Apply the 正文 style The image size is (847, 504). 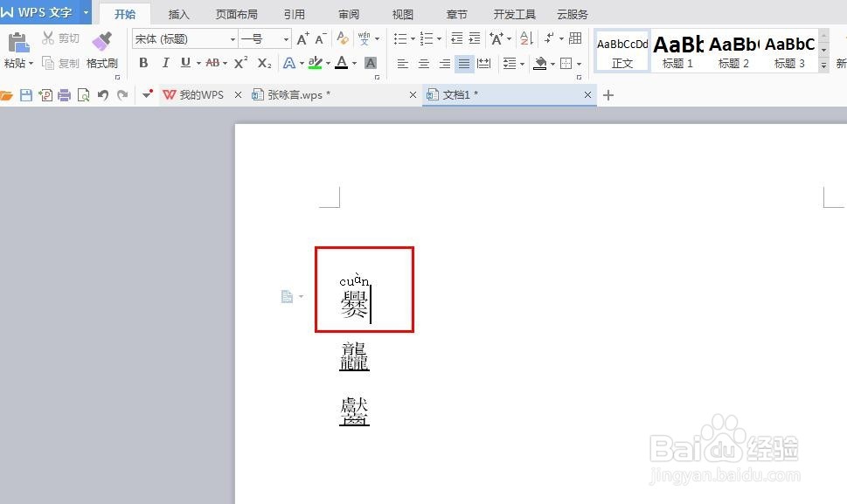tap(622, 52)
